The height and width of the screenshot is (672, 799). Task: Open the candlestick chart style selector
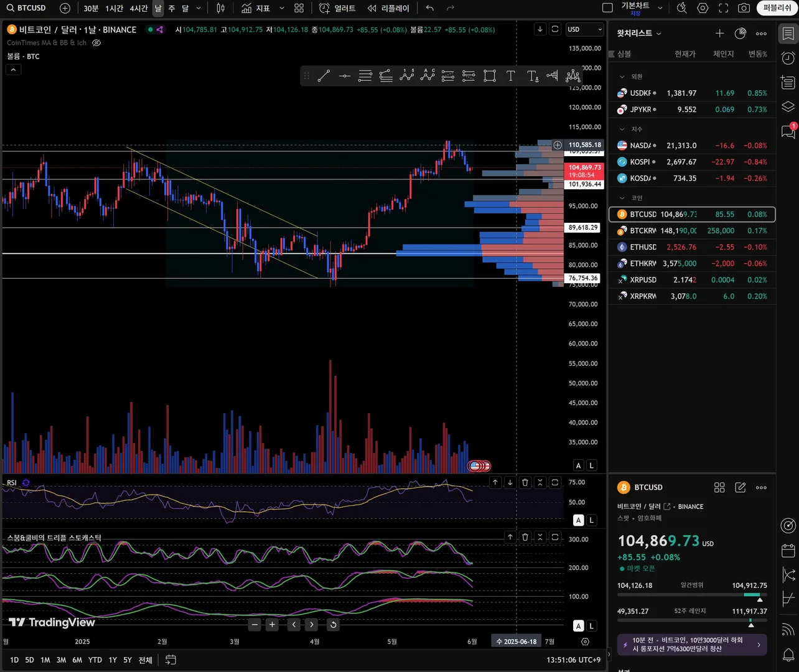point(221,8)
